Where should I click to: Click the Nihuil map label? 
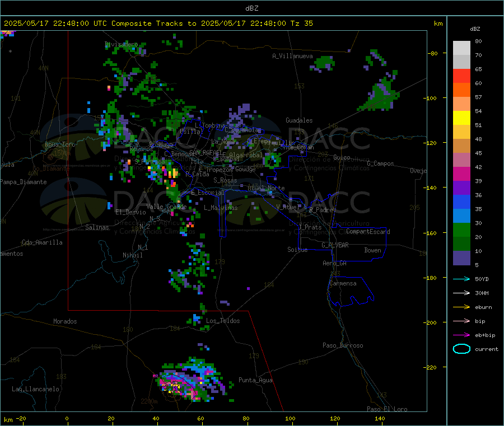[132, 255]
